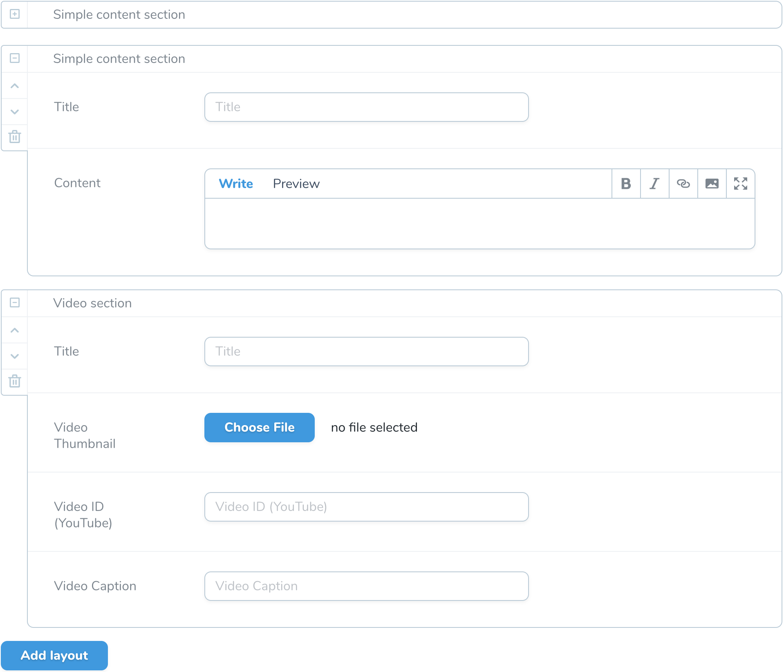The image size is (784, 672).
Task: Click Choose File for Video Thumbnail
Action: coord(259,428)
